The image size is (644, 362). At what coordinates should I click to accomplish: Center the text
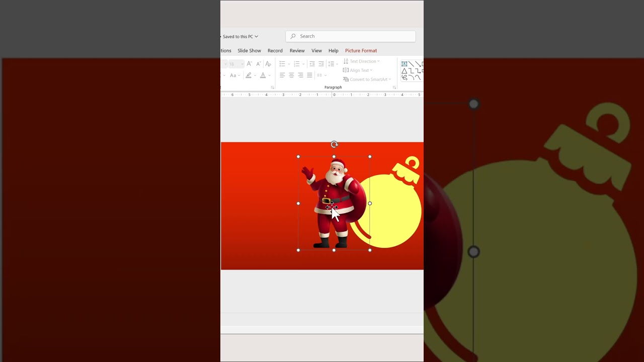(x=291, y=75)
